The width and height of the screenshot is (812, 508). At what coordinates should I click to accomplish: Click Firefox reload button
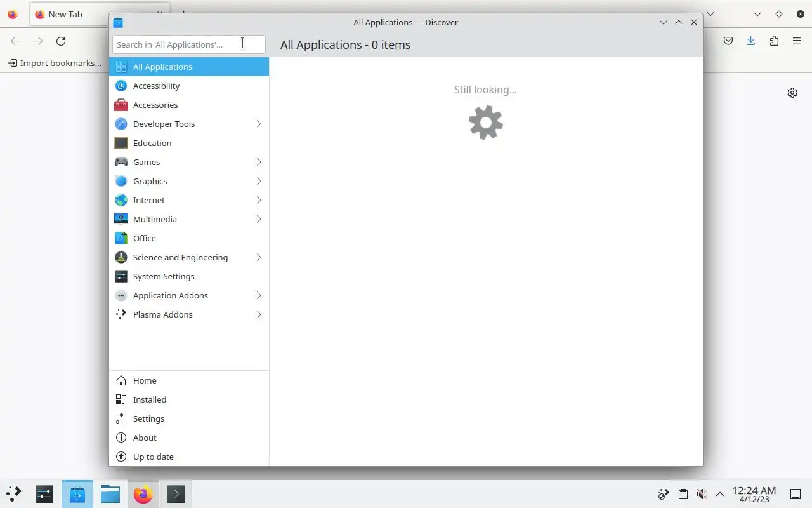61,41
